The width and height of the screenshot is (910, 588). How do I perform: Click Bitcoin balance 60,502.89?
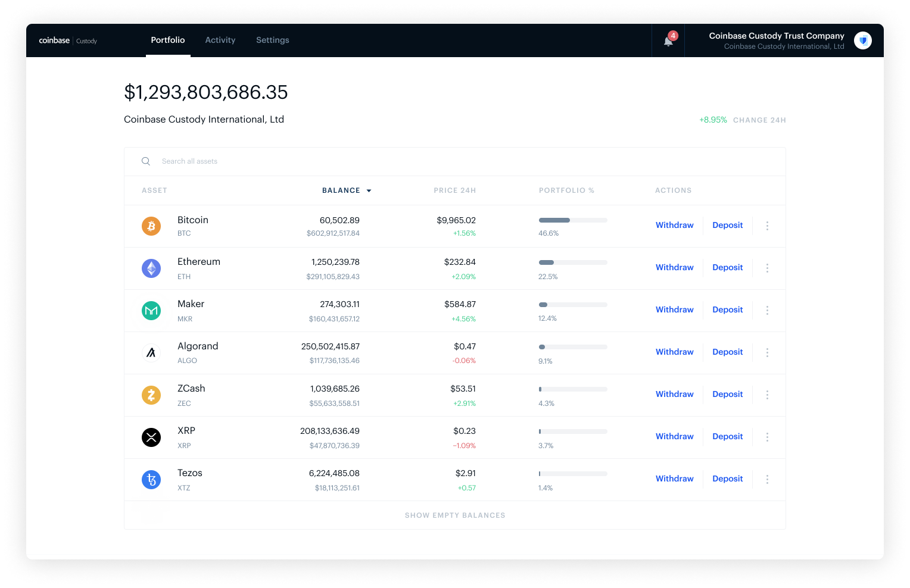tap(339, 220)
